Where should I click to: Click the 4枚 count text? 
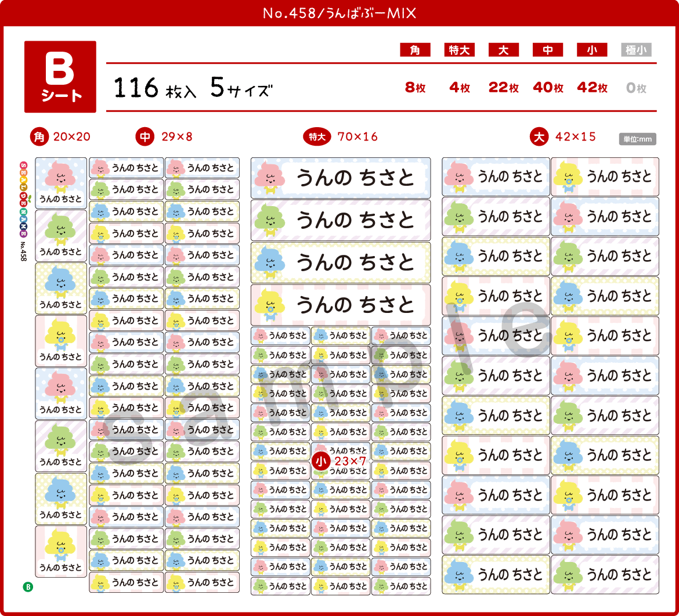point(460,88)
